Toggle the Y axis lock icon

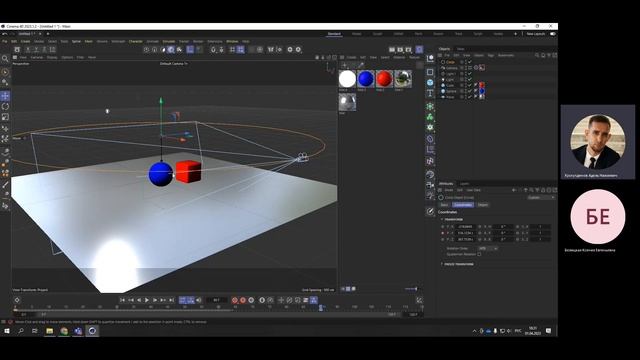[36, 49]
